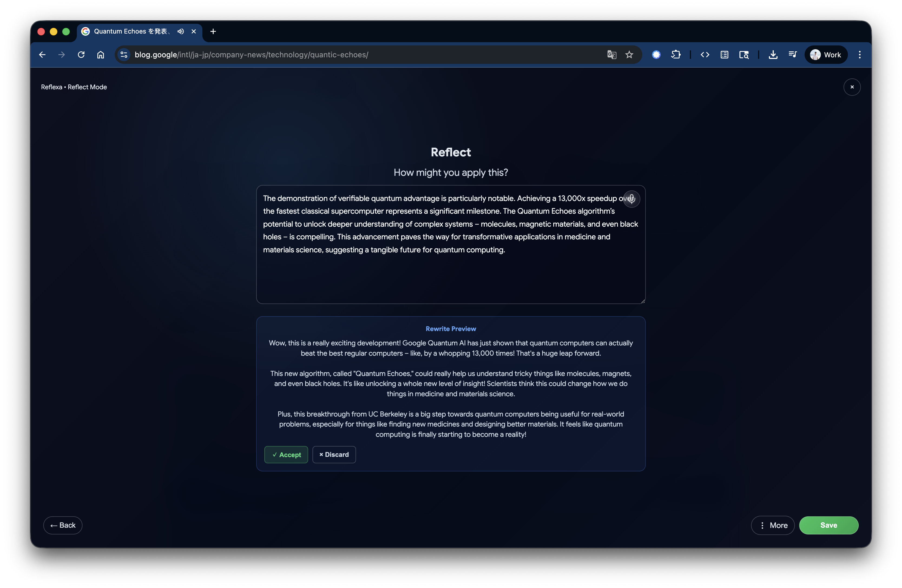
Task: Open the reading list panel icon
Action: click(x=724, y=55)
